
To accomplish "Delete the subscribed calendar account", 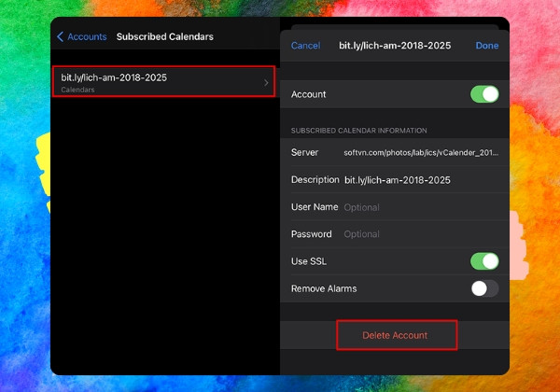I will (x=397, y=335).
